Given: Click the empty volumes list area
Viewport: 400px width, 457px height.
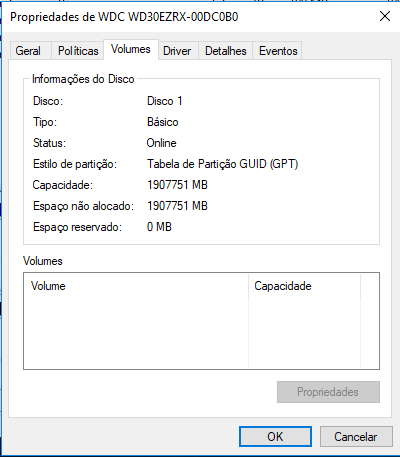Looking at the screenshot, I should tap(201, 333).
